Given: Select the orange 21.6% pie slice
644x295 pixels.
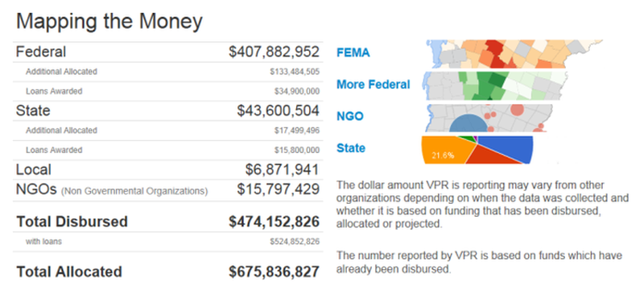Looking at the screenshot, I should pyautogui.click(x=446, y=152).
